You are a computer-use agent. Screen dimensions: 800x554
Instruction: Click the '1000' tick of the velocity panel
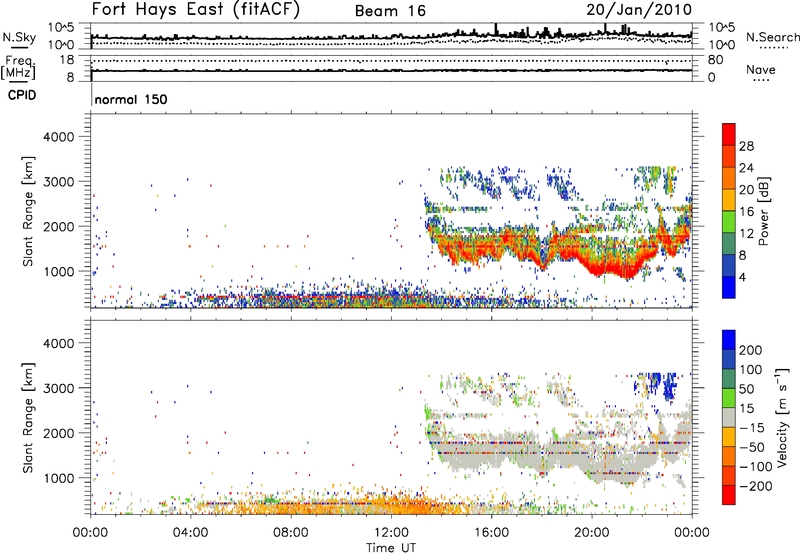(x=59, y=478)
